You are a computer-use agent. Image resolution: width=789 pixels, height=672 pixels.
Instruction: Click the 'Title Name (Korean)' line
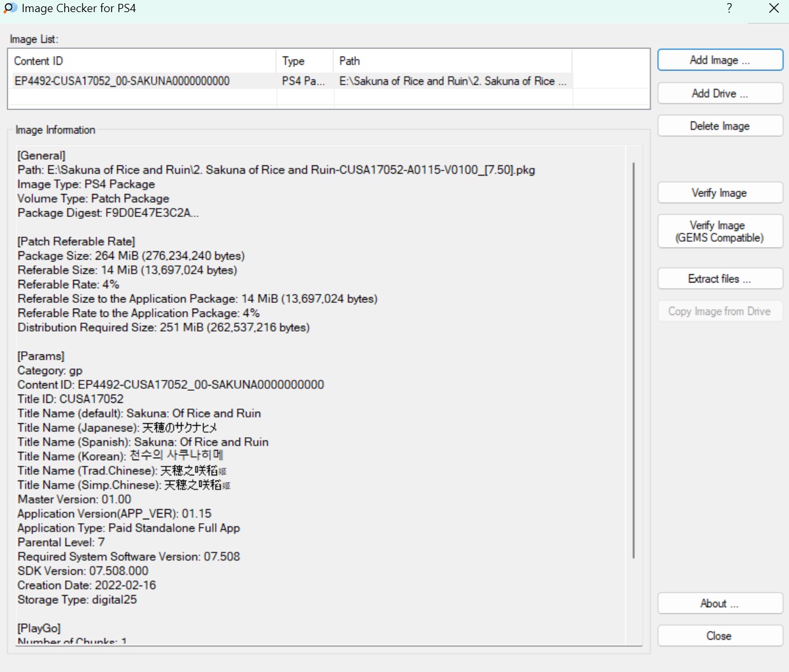pyautogui.click(x=120, y=456)
